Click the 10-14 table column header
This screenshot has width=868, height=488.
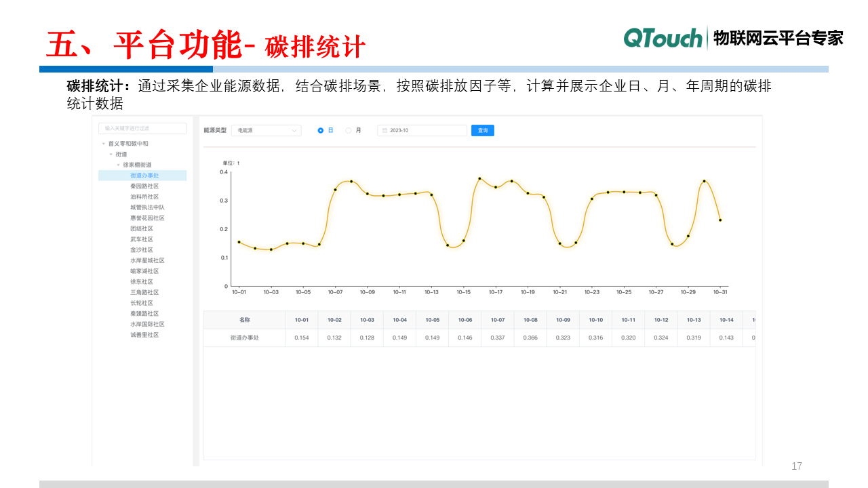point(726,320)
